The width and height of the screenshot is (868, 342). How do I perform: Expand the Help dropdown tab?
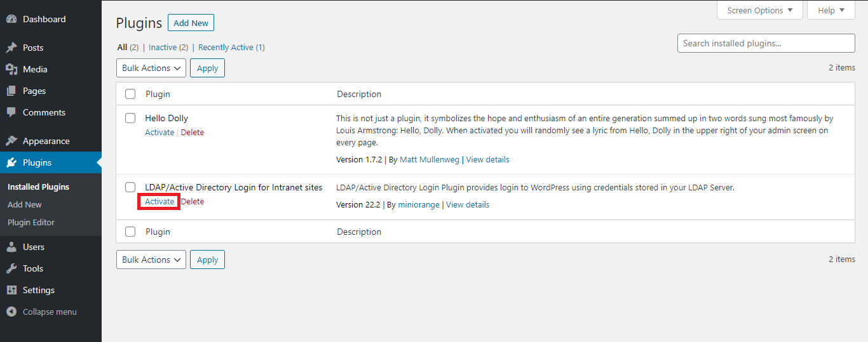point(831,10)
